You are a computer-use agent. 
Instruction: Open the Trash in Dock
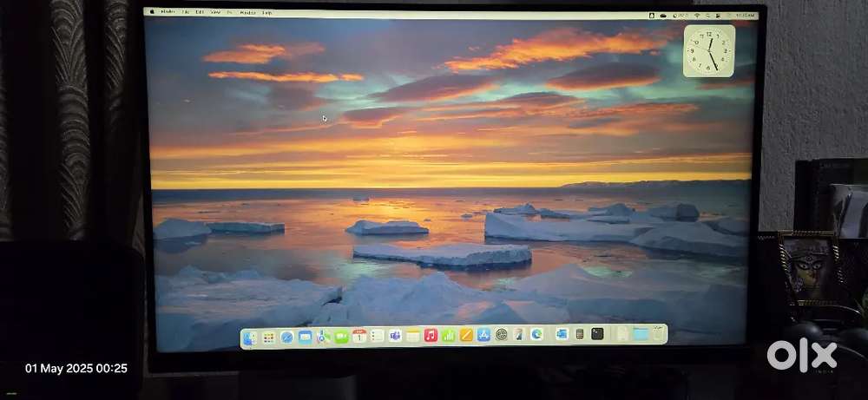660,332
